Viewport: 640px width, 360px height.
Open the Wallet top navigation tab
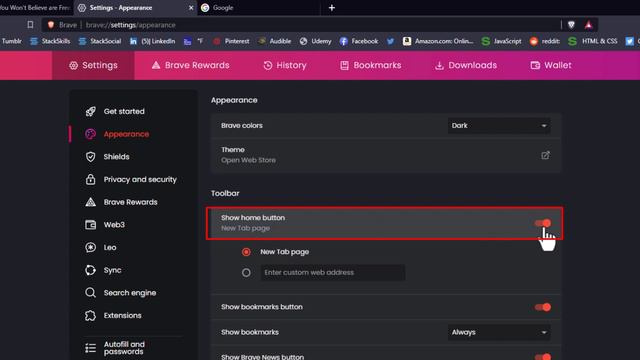point(551,65)
